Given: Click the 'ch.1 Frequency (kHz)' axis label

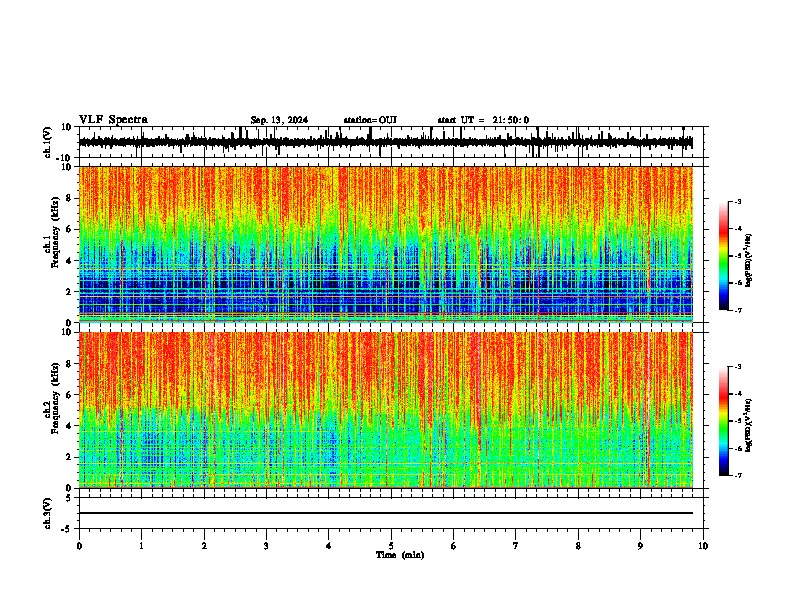Looking at the screenshot, I should tap(52, 232).
